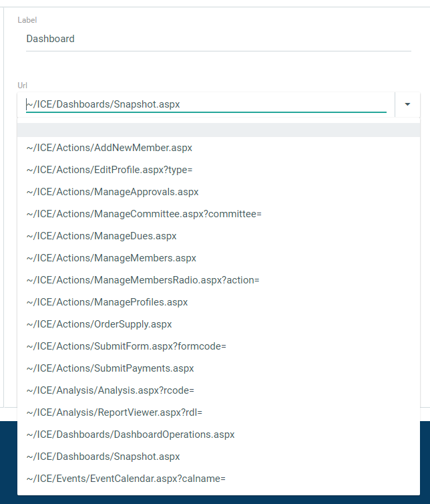Click the Url dropdown arrow button
430x504 pixels.
(x=407, y=104)
